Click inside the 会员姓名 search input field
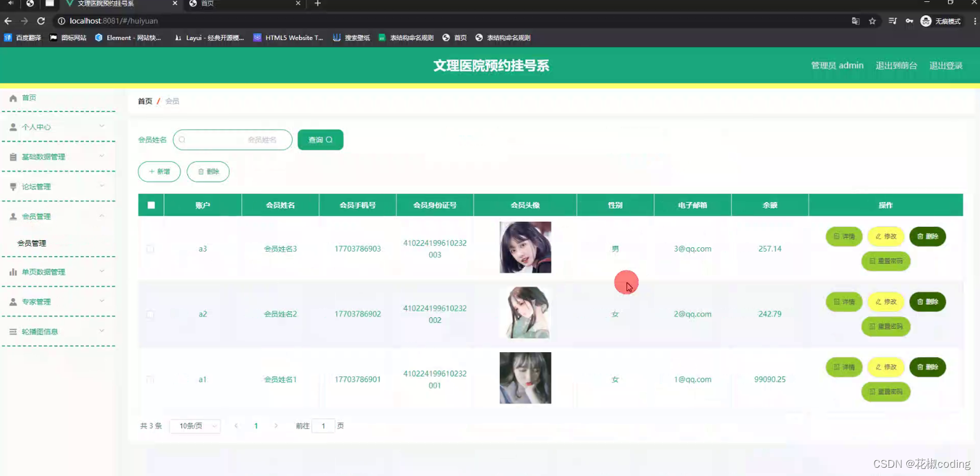The image size is (980, 476). 232,140
